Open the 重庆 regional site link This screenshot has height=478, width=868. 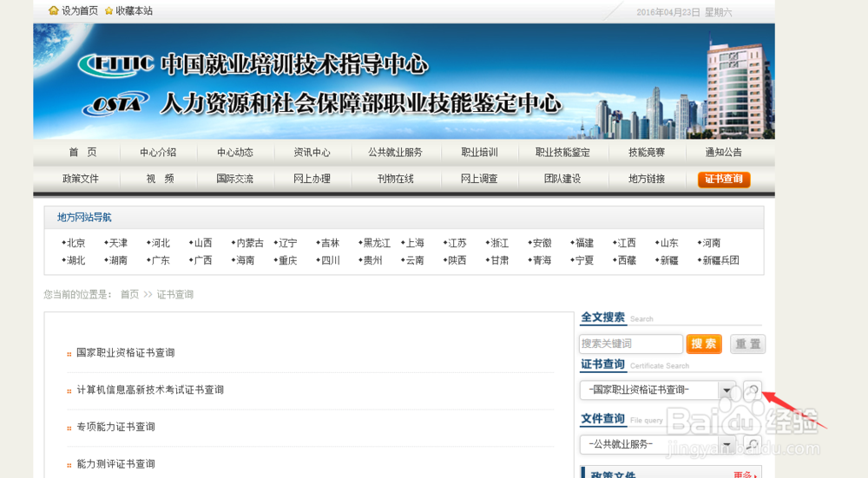pos(287,260)
